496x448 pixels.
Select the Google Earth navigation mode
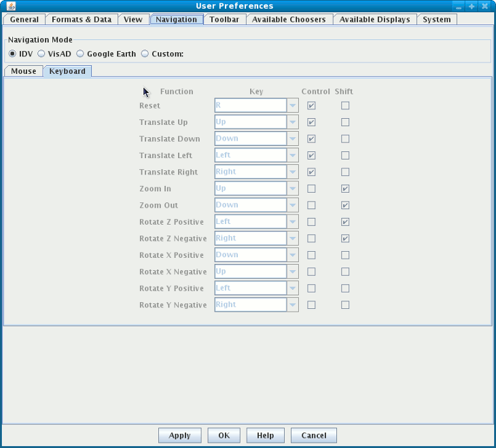(x=80, y=54)
